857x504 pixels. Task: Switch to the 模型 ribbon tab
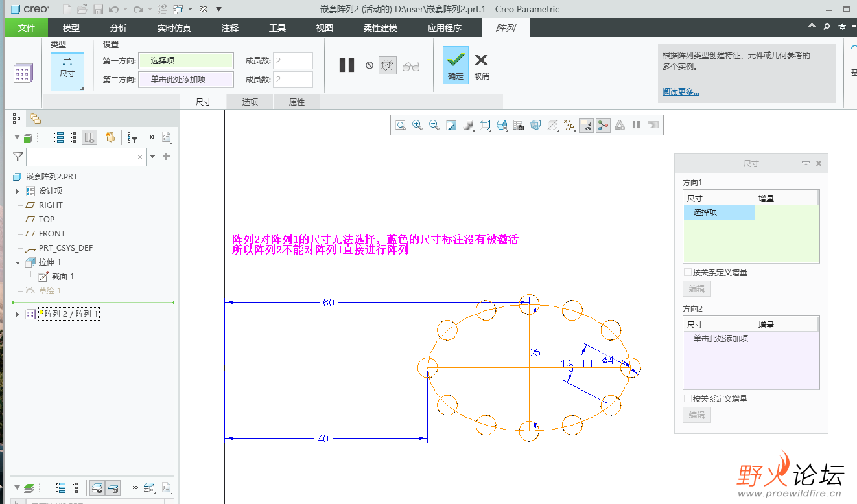coord(71,28)
